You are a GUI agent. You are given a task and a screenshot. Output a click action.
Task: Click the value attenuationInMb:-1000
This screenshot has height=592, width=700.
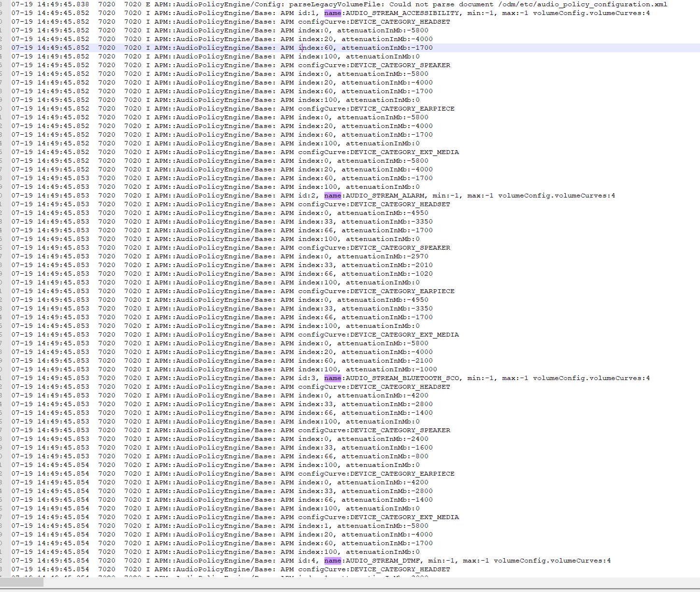391,369
